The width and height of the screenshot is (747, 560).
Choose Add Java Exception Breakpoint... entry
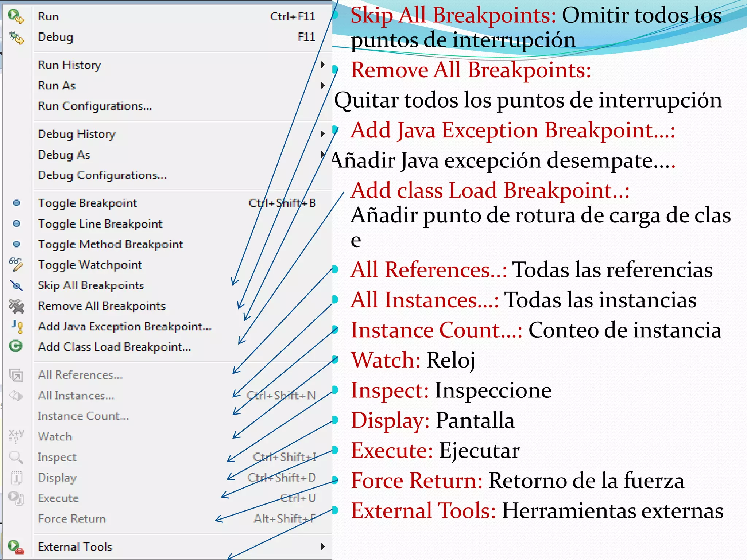coord(125,326)
